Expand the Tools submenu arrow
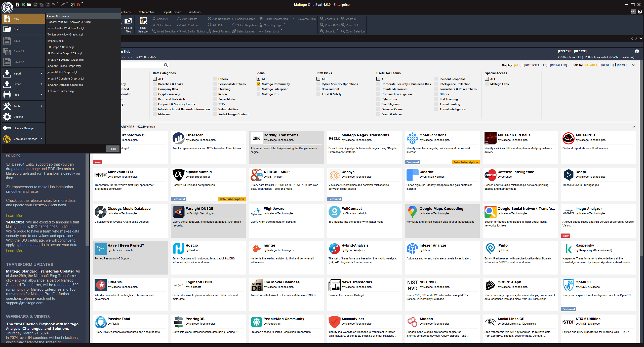 coord(42,106)
